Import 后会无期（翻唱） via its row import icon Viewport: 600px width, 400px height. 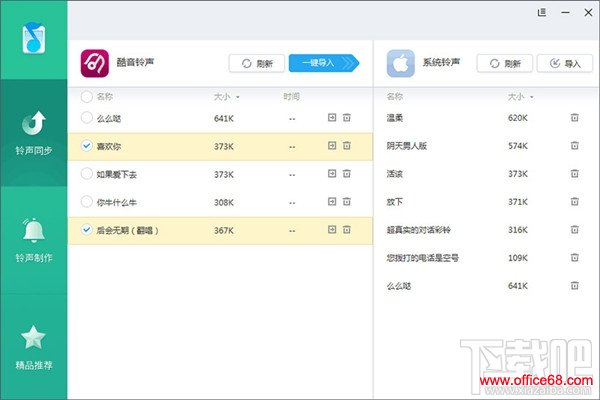pyautogui.click(x=332, y=229)
